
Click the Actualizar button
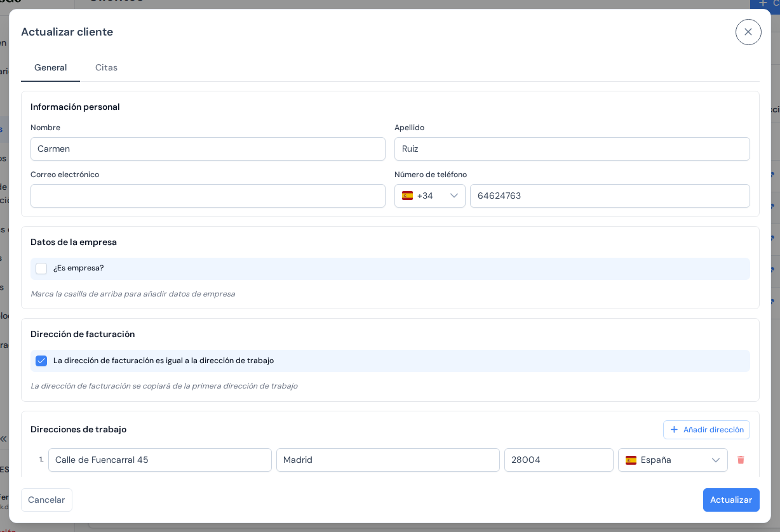click(731, 500)
